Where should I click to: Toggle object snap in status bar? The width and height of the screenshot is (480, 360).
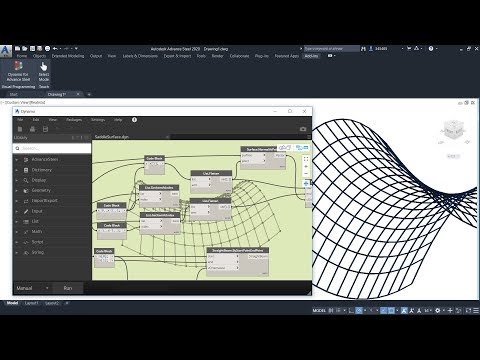tap(392, 310)
